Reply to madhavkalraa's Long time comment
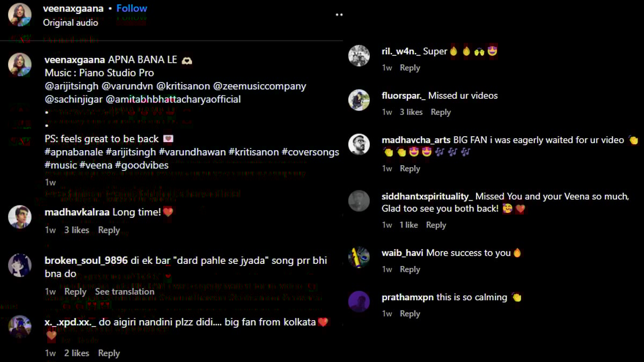Viewport: 644px width, 362px height. [109, 230]
